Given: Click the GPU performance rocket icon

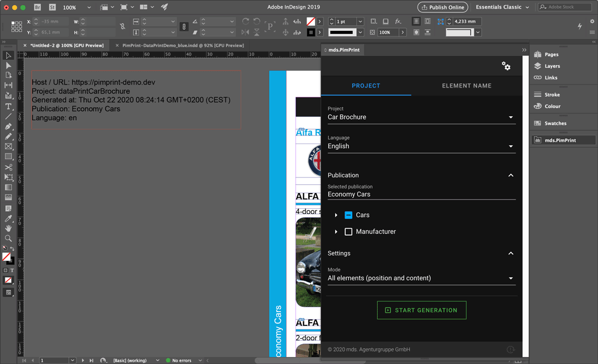Looking at the screenshot, I should (164, 7).
